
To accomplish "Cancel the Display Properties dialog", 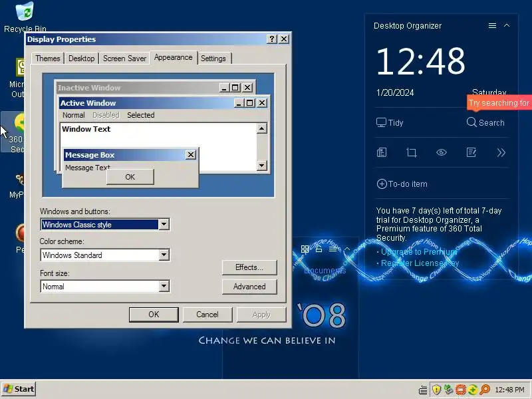I will pyautogui.click(x=207, y=315).
